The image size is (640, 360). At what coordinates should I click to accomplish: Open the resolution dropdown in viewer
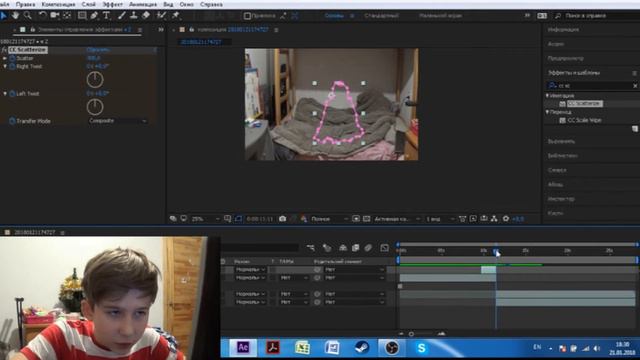pyautogui.click(x=329, y=219)
